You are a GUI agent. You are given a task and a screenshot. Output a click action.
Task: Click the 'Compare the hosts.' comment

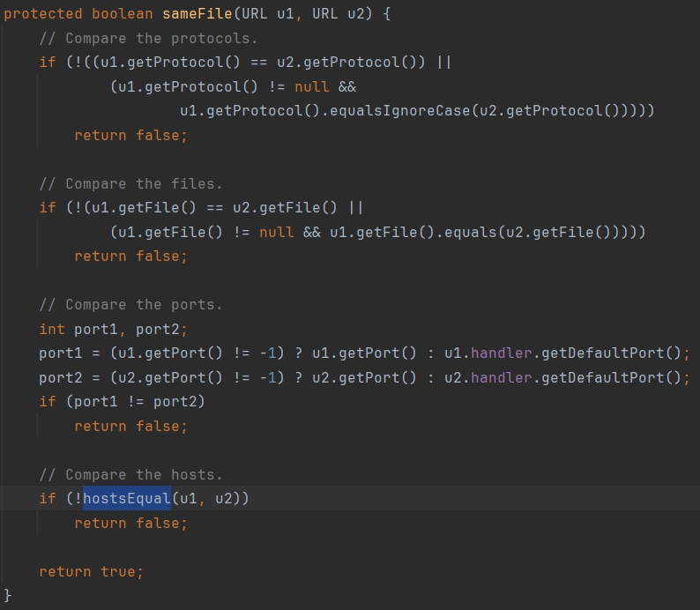click(130, 474)
